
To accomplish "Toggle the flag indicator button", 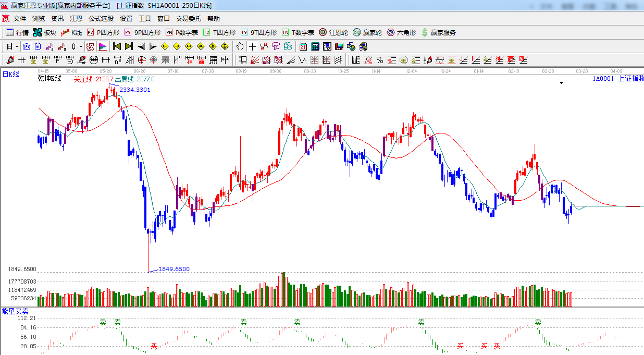I will click(102, 46).
